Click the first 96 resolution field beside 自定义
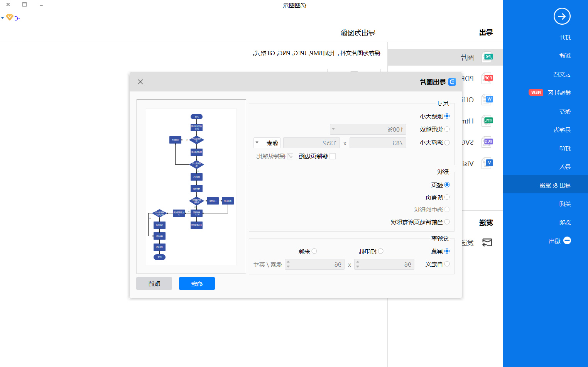Image resolution: width=588 pixels, height=367 pixels. 384,264
